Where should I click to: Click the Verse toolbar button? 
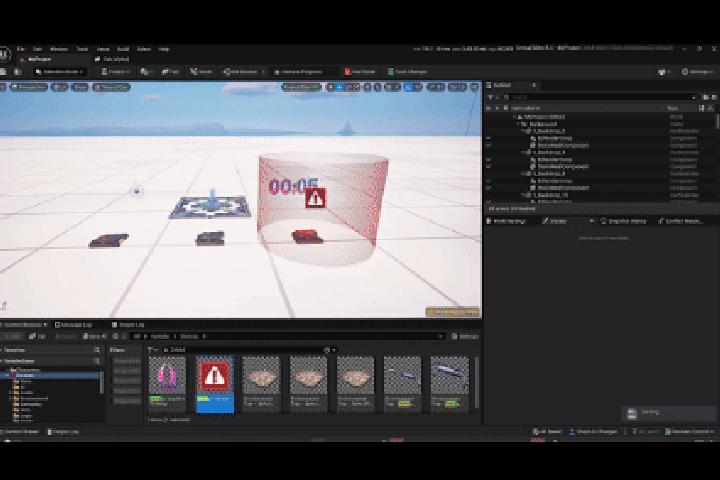pos(201,72)
